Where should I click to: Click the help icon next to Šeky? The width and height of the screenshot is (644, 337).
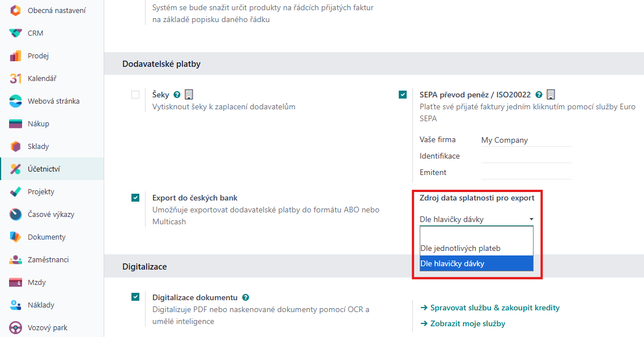tap(177, 95)
